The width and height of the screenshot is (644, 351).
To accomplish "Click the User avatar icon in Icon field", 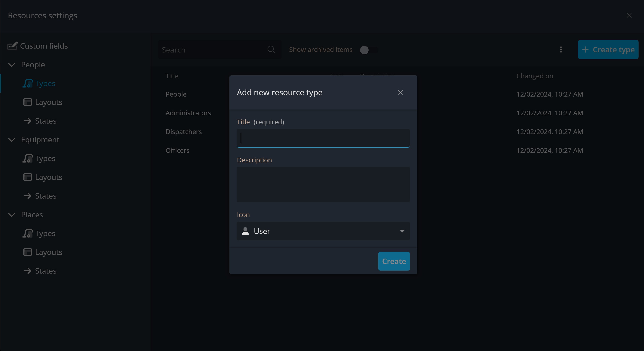I will (x=245, y=231).
